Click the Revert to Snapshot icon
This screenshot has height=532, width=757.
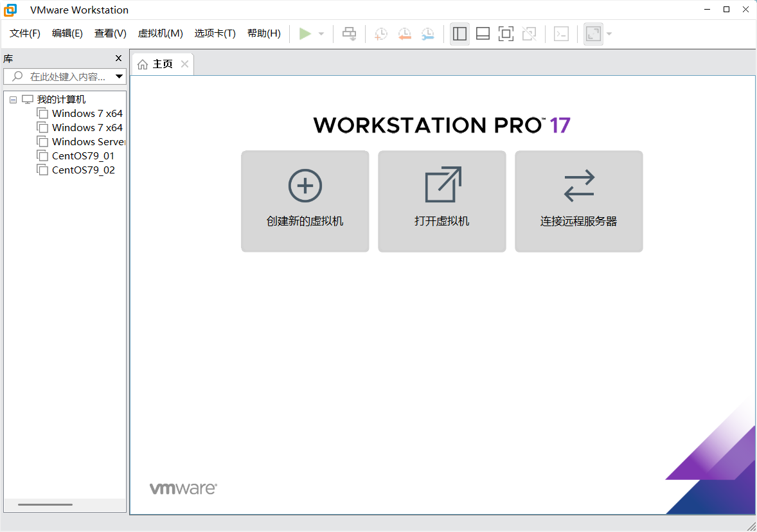(x=405, y=34)
